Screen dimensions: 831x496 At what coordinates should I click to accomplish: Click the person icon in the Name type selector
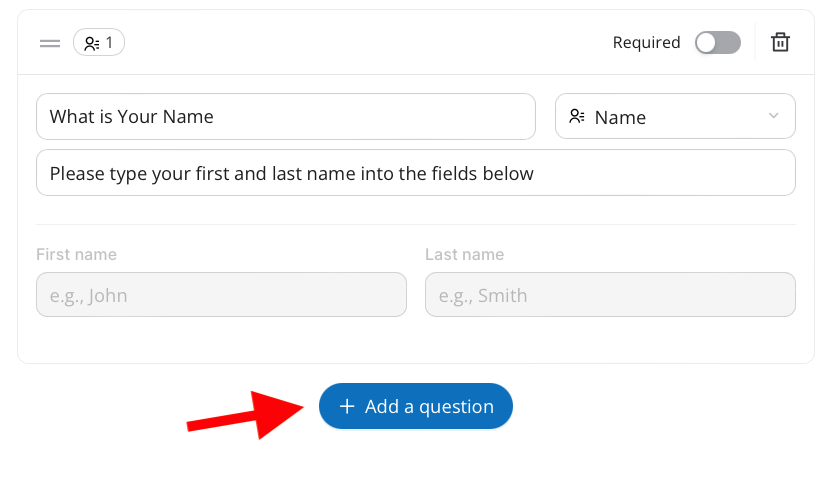coord(577,116)
